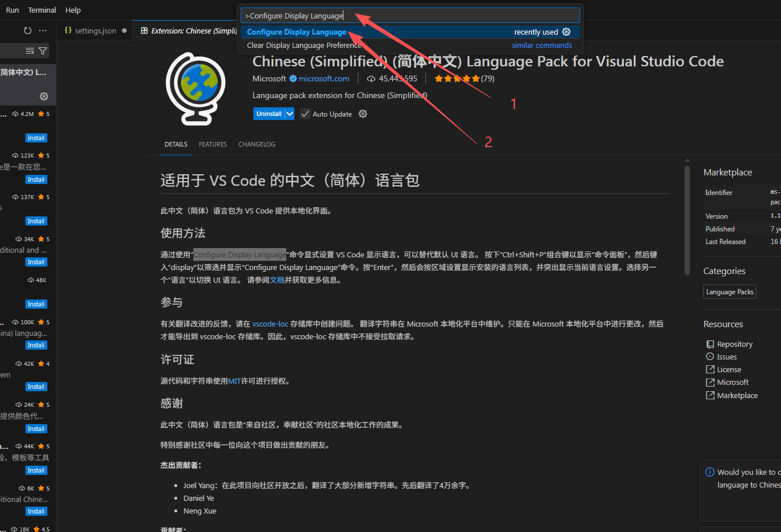Image resolution: width=781 pixels, height=532 pixels.
Task: Open the Run menu
Action: pos(12,10)
